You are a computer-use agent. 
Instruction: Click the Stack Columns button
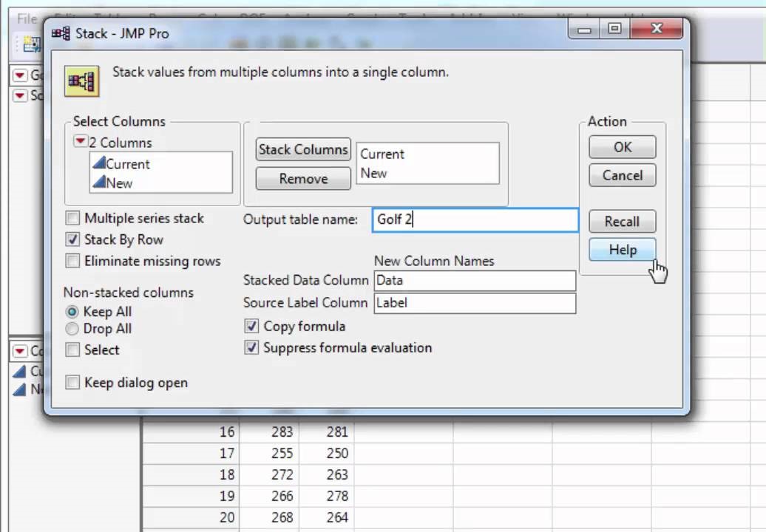(303, 149)
